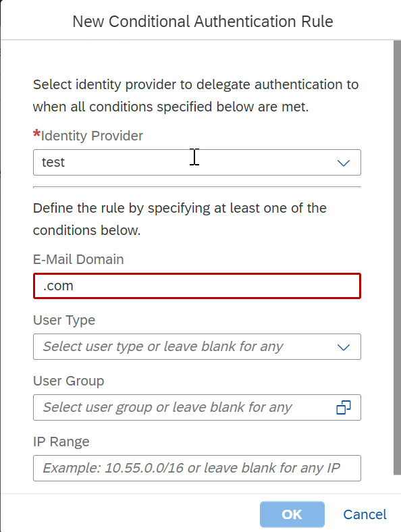Screen dimensions: 401x532
Task: Click the Identity Provider label
Action: 92,136
